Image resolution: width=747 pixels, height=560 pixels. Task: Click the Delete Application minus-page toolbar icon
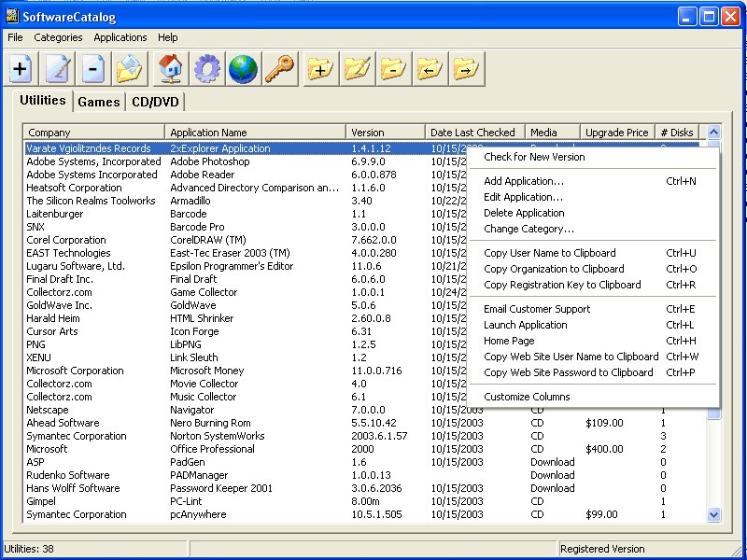93,69
